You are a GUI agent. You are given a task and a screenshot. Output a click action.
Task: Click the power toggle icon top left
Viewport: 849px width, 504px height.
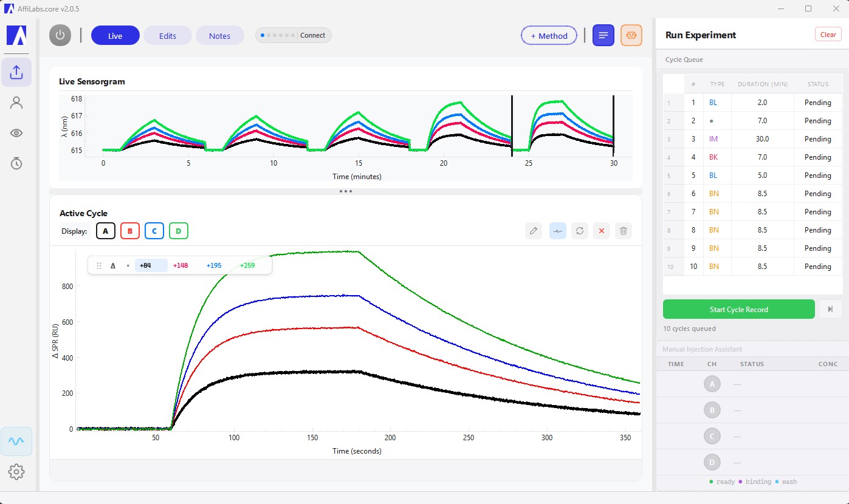[x=60, y=35]
